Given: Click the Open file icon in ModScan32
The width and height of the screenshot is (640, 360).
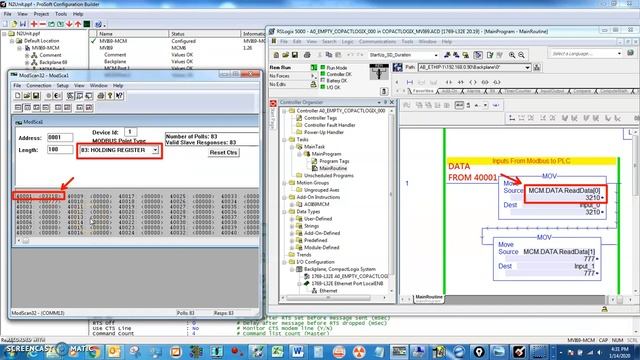Looking at the screenshot, I should (27, 96).
